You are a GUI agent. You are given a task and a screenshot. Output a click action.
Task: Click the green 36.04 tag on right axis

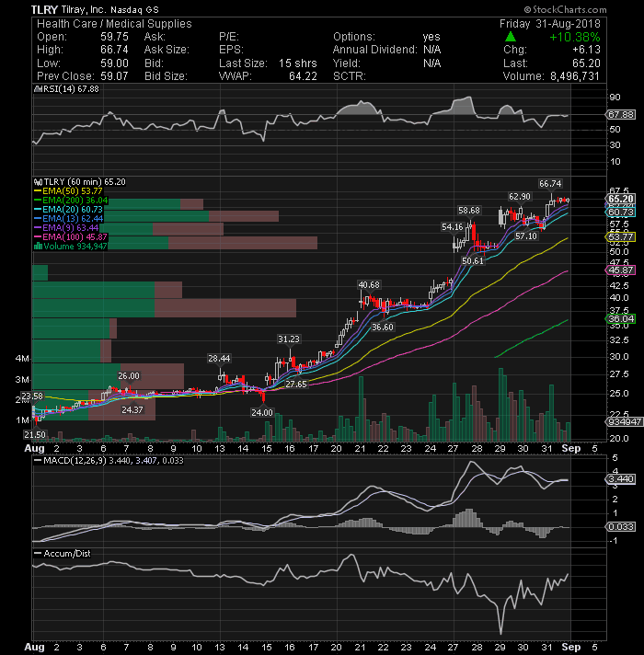coord(621,318)
